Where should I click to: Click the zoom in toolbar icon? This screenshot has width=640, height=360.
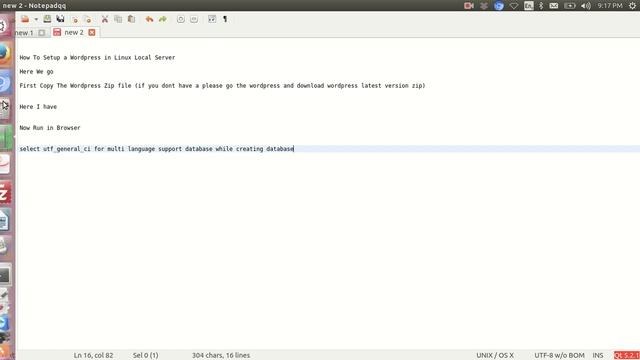point(180,19)
